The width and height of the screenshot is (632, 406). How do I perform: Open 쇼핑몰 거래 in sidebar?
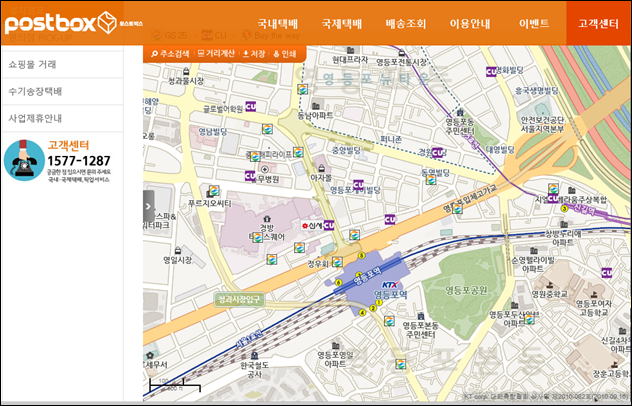(62, 65)
